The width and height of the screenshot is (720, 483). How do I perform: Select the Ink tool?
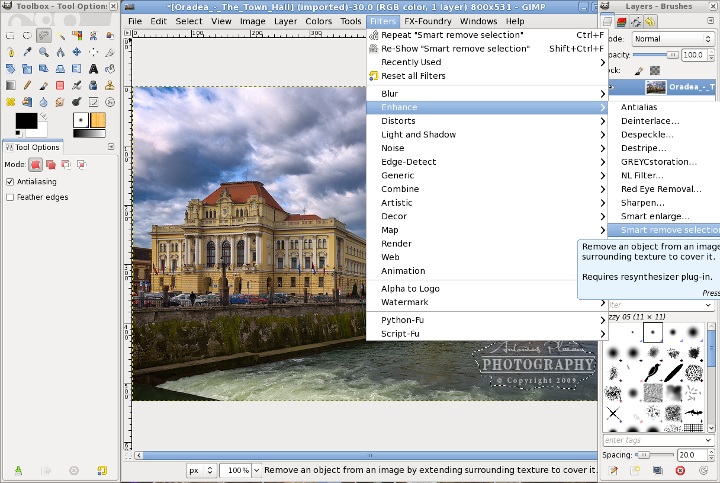[93, 85]
